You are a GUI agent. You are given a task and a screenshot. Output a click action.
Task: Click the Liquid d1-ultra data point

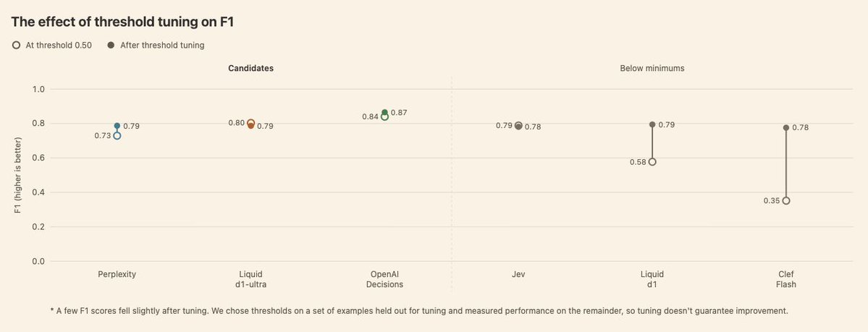(250, 124)
